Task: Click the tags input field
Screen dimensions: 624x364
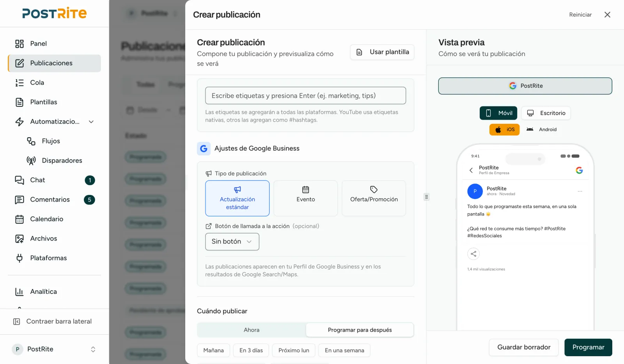Action: pyautogui.click(x=305, y=95)
